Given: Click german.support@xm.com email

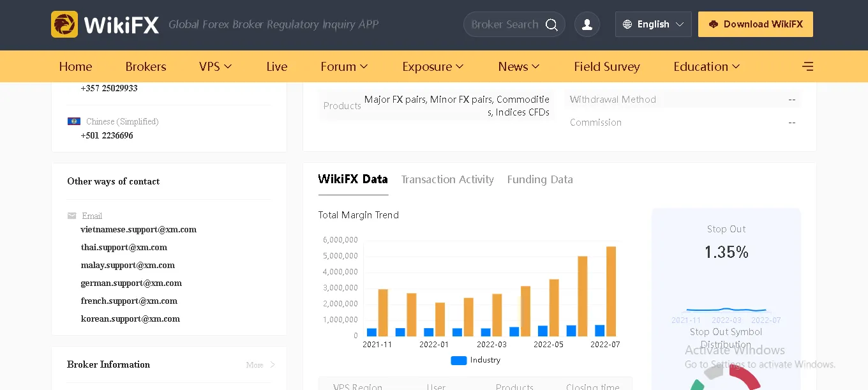Looking at the screenshot, I should coord(131,283).
